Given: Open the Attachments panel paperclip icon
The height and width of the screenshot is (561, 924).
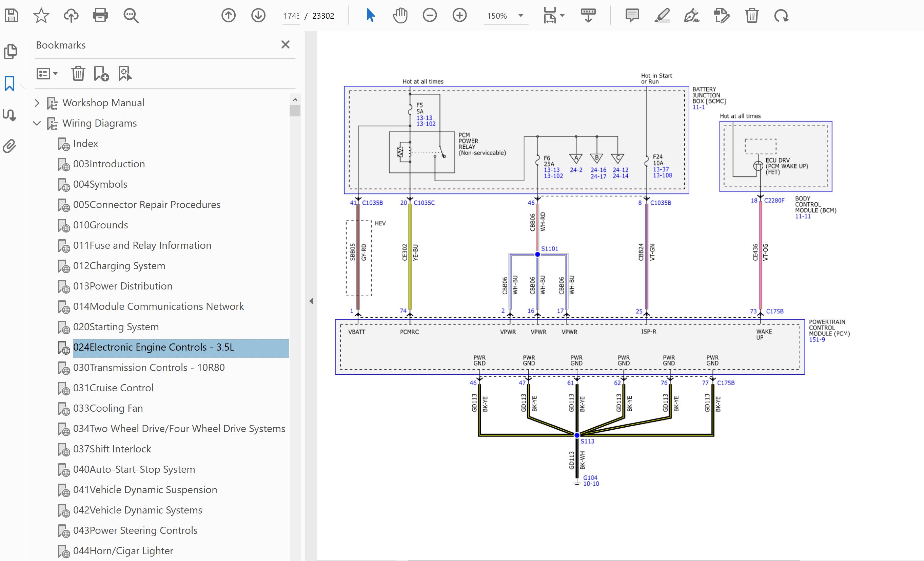Looking at the screenshot, I should pos(10,146).
